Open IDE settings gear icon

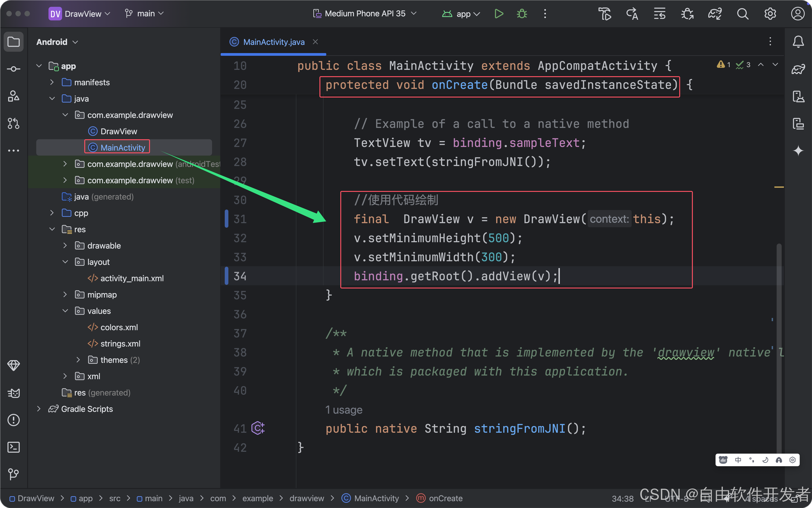click(x=770, y=14)
